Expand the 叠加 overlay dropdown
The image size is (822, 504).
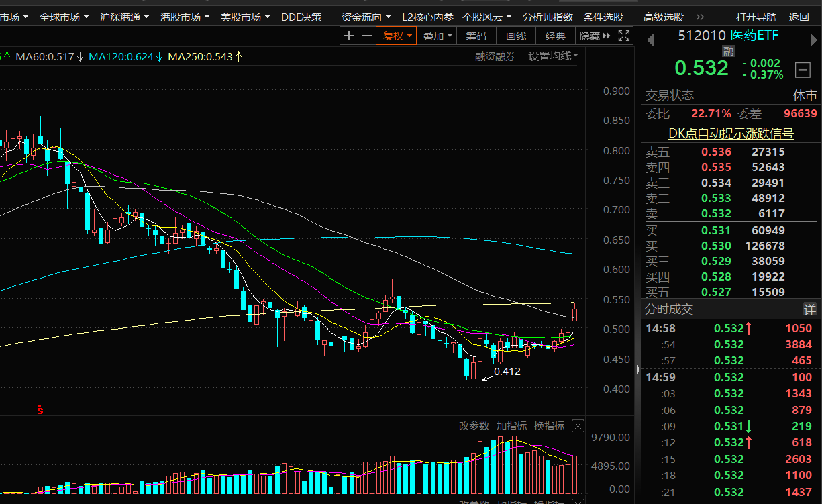438,36
